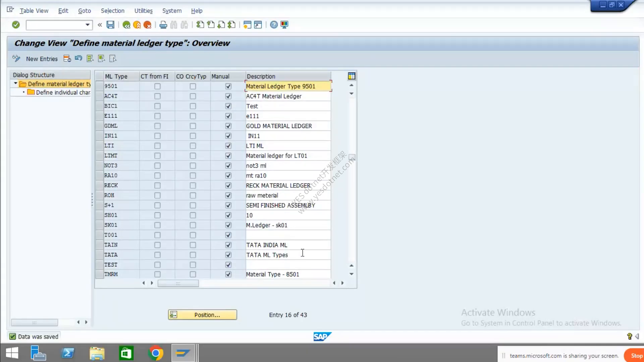Click the Position... button
644x362 pixels.
click(x=203, y=315)
